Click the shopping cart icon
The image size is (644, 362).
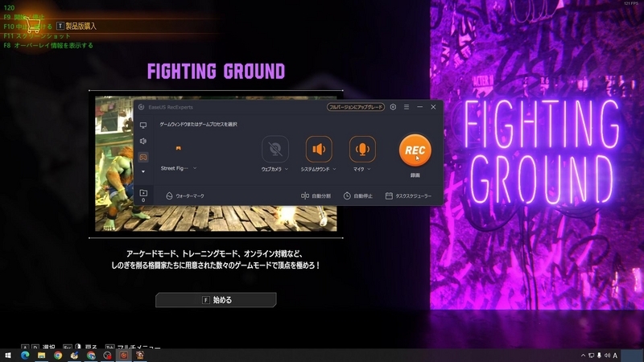pyautogui.click(x=32, y=25)
